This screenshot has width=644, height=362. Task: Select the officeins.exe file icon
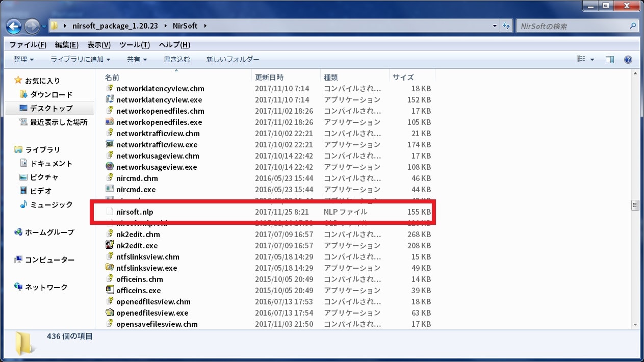point(110,290)
